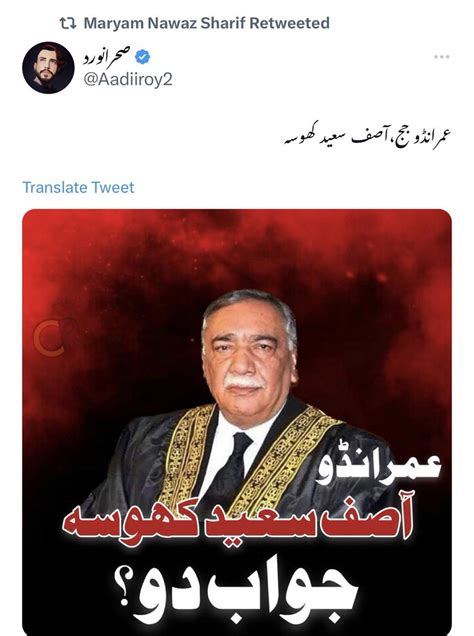Open the three-dot more options menu
Viewport: 474px width, 636px height.
click(442, 57)
